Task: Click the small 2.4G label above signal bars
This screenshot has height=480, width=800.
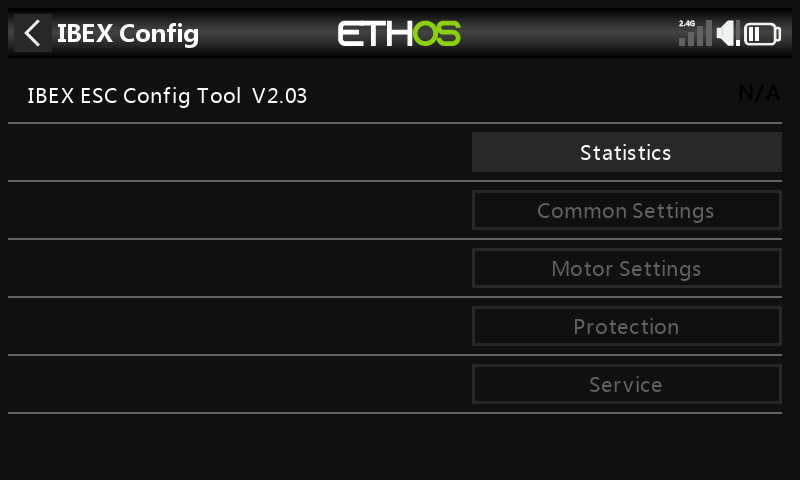Action: (687, 22)
